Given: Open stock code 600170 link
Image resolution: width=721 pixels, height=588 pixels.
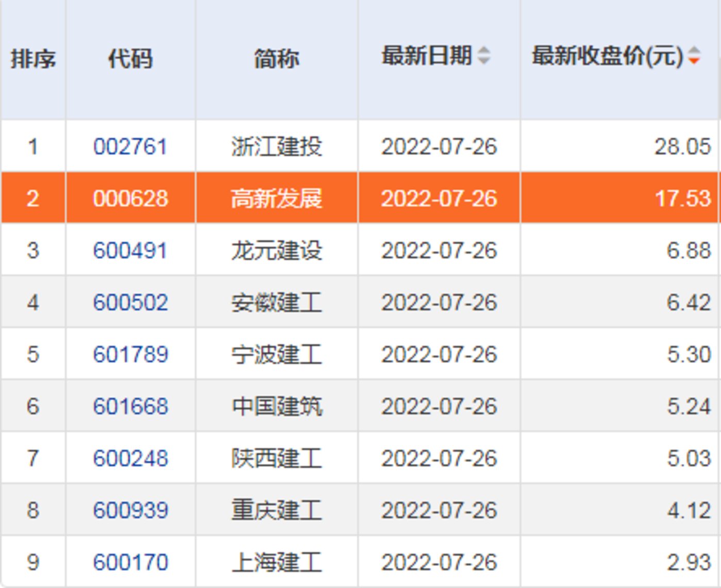Looking at the screenshot, I should (x=130, y=562).
